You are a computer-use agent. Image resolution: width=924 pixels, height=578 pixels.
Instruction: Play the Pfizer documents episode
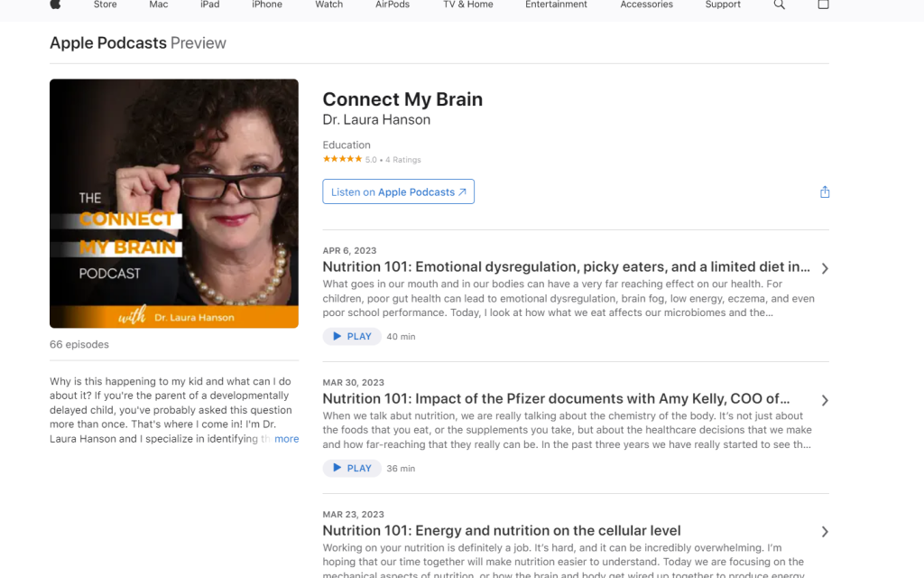pos(351,469)
